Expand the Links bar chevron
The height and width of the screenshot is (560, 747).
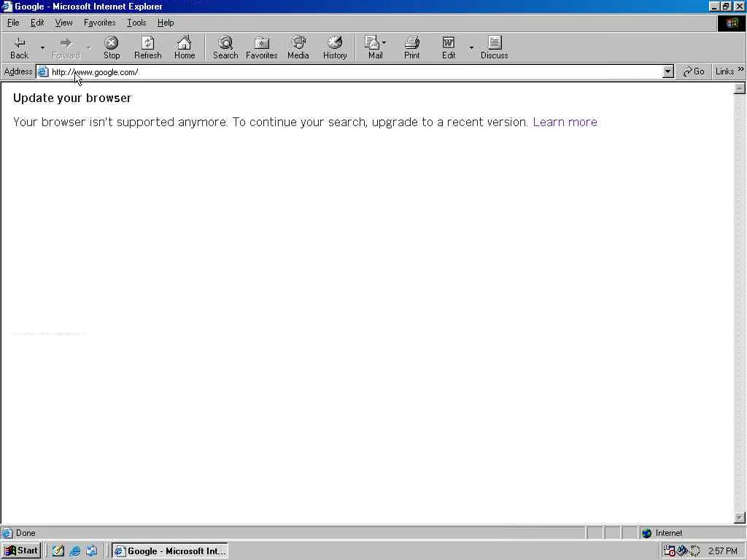pyautogui.click(x=741, y=69)
